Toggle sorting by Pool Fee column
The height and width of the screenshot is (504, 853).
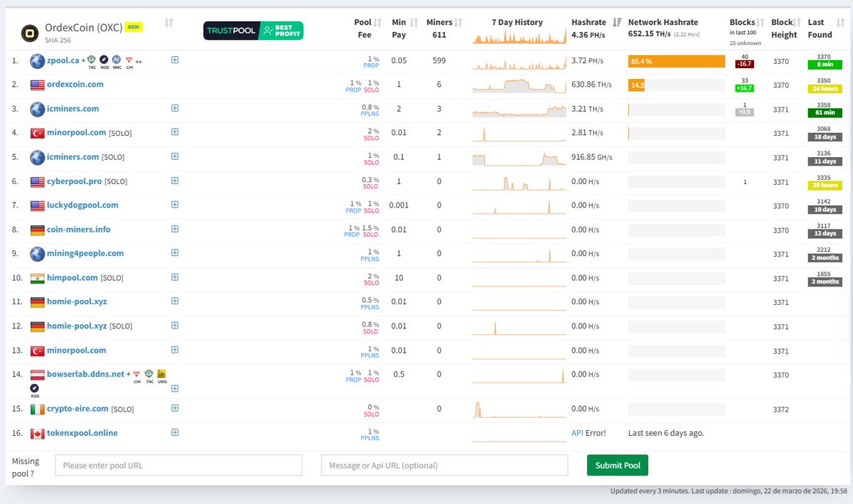(377, 22)
